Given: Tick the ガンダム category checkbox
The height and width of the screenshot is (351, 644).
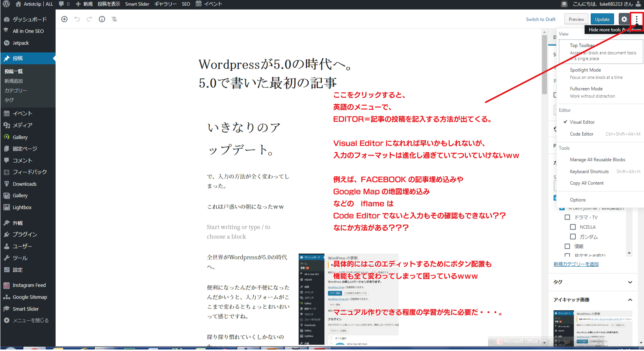Looking at the screenshot, I should click(573, 237).
